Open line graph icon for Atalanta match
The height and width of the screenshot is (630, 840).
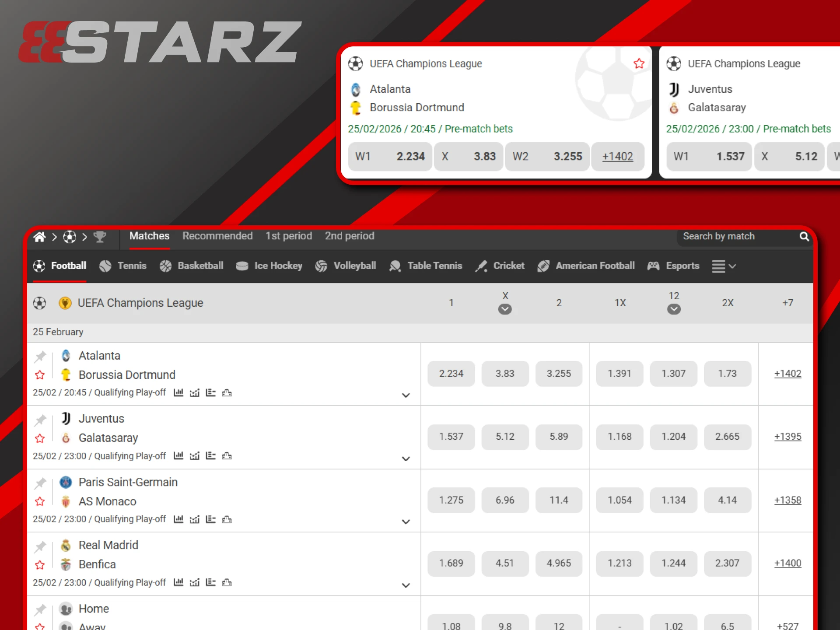pyautogui.click(x=195, y=392)
